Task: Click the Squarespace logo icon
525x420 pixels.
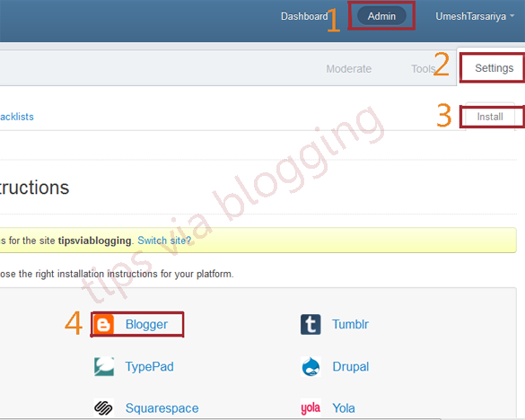Action: (103, 407)
